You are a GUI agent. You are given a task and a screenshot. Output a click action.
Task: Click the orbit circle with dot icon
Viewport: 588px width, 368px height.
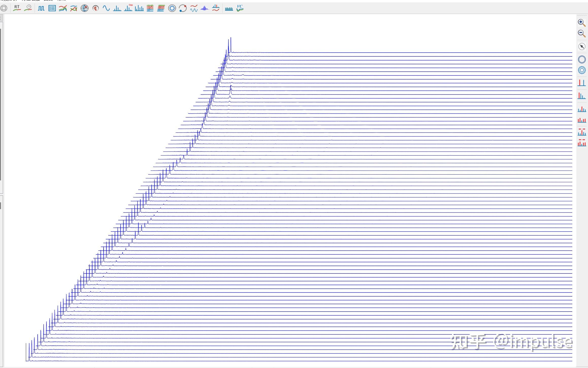183,8
